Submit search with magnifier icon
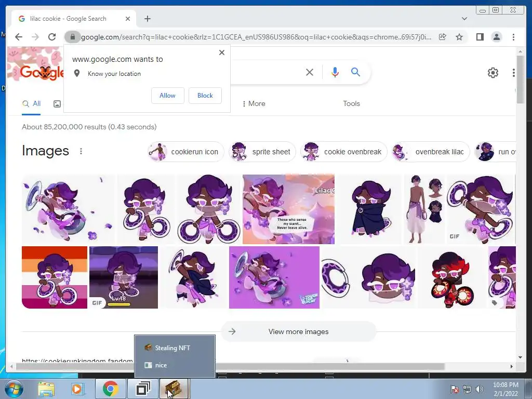The height and width of the screenshot is (399, 532). [x=355, y=72]
